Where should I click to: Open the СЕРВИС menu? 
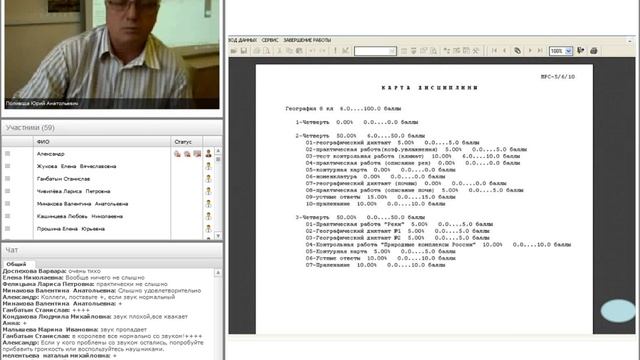tap(270, 40)
